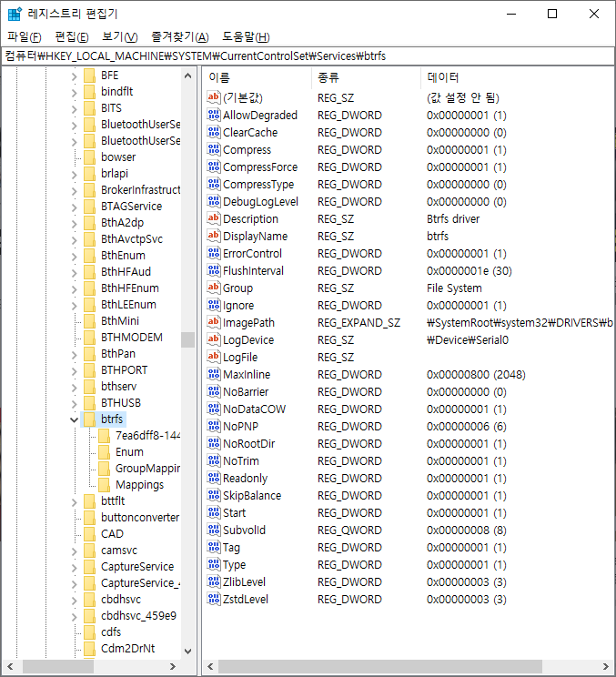This screenshot has width=616, height=677.
Task: Open the 파일(F) menu
Action: pyautogui.click(x=25, y=36)
